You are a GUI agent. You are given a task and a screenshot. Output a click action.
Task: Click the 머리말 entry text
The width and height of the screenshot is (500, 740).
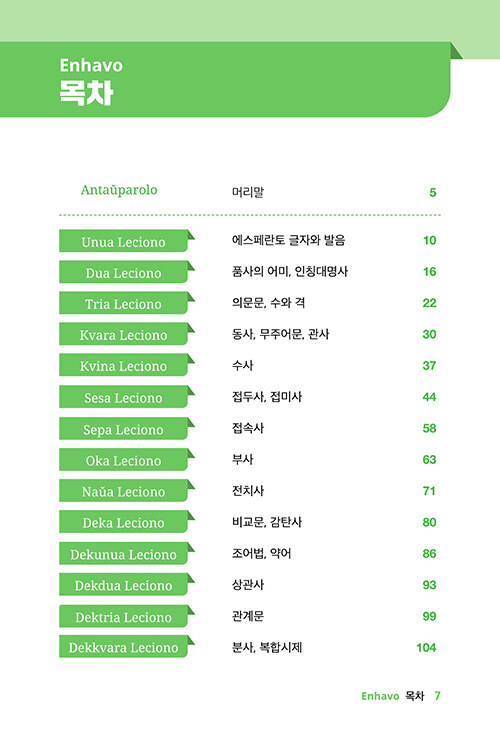click(x=248, y=192)
